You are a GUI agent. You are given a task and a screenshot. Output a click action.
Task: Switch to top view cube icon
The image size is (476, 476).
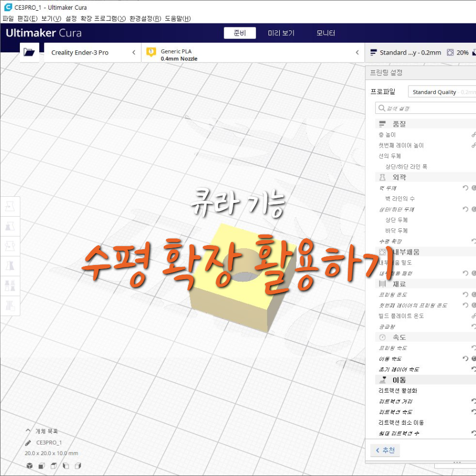(x=54, y=465)
